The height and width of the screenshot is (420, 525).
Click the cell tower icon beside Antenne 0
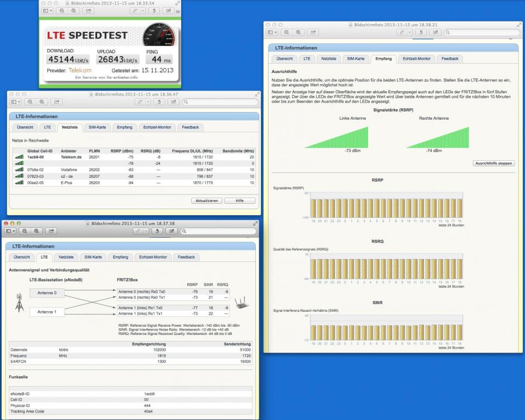[19, 303]
